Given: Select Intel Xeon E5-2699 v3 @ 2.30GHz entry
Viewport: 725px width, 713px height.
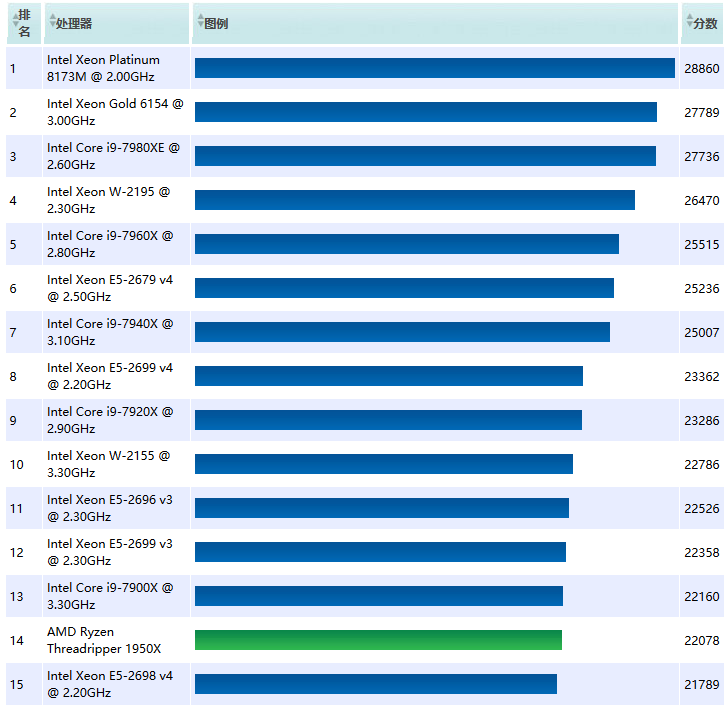Looking at the screenshot, I should point(110,552).
